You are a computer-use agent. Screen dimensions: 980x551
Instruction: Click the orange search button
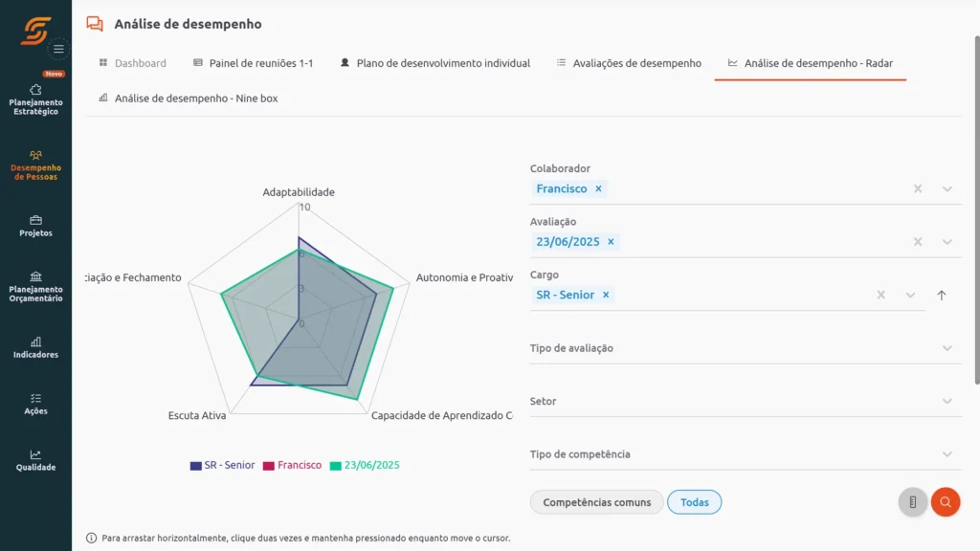945,501
